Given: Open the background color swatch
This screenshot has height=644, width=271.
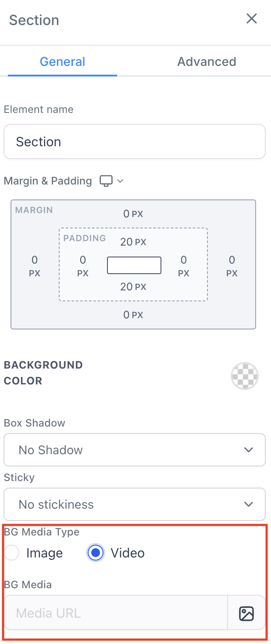Looking at the screenshot, I should [245, 376].
